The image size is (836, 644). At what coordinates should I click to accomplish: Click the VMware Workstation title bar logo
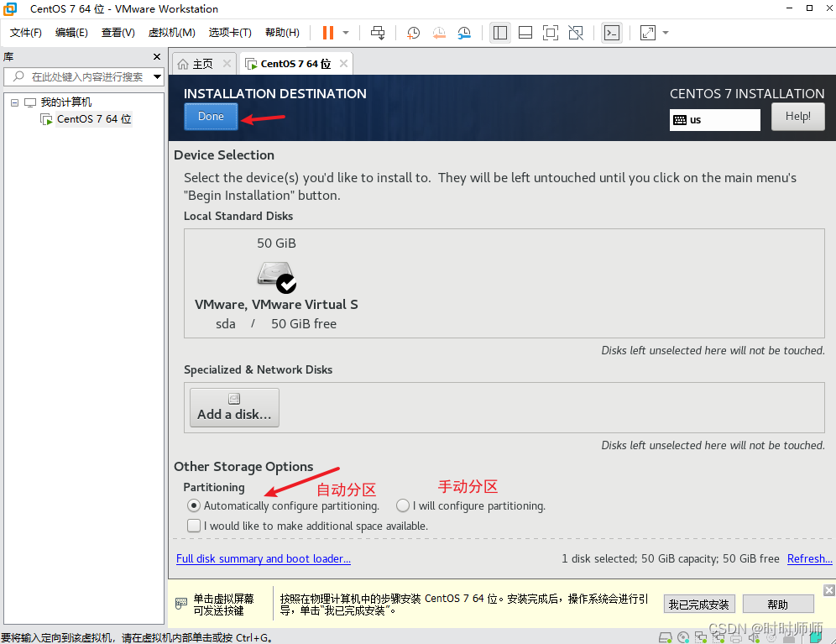point(10,9)
